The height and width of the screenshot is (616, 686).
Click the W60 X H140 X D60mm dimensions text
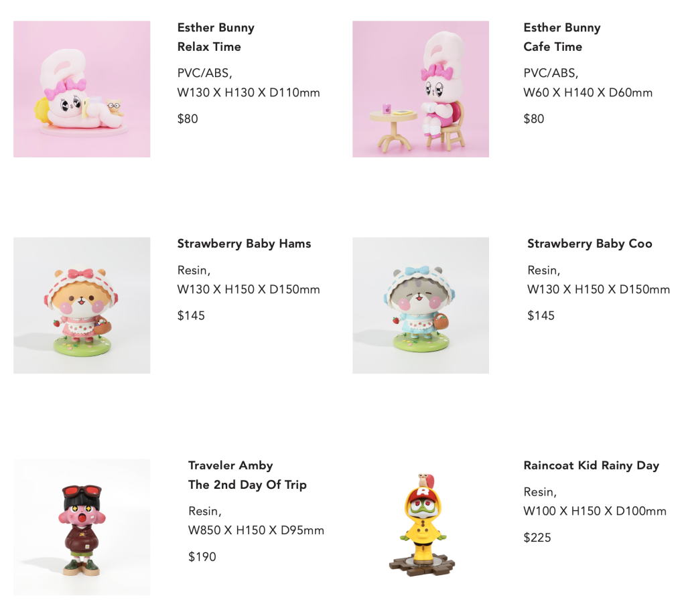588,92
